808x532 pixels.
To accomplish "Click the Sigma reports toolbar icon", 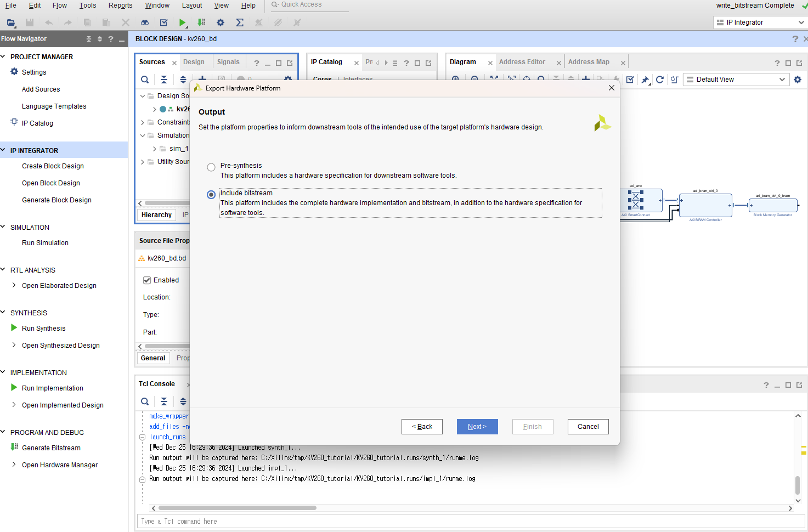I will click(240, 22).
